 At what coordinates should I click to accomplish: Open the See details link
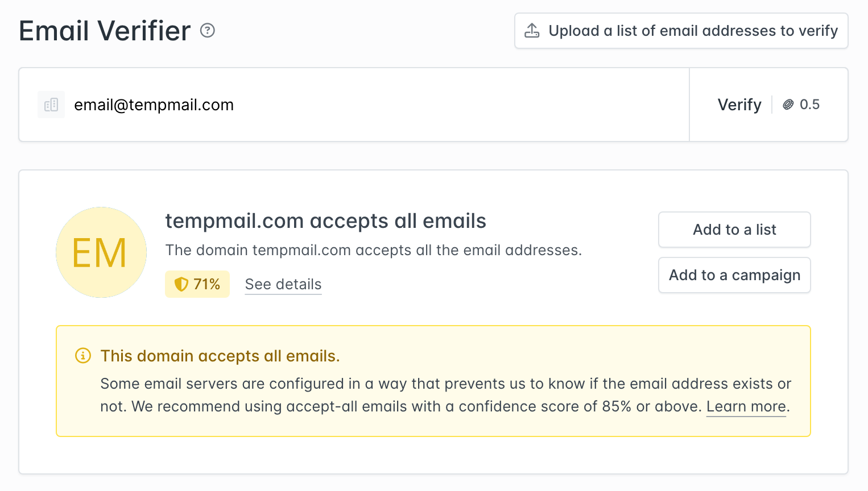pyautogui.click(x=283, y=284)
